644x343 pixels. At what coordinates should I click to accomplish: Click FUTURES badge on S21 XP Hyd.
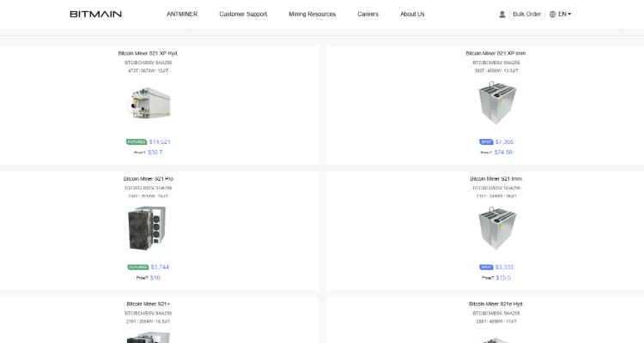click(x=137, y=141)
